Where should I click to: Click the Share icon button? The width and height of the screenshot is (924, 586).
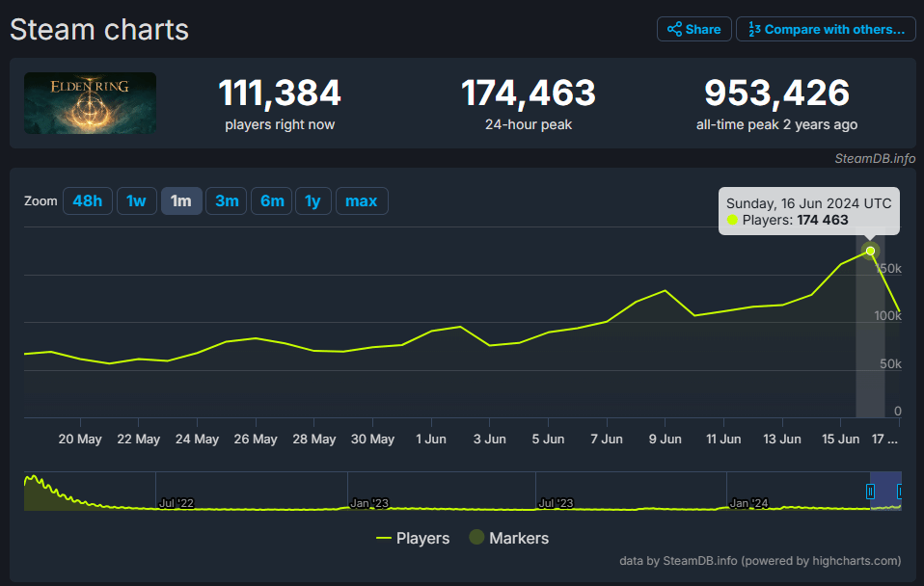693,29
